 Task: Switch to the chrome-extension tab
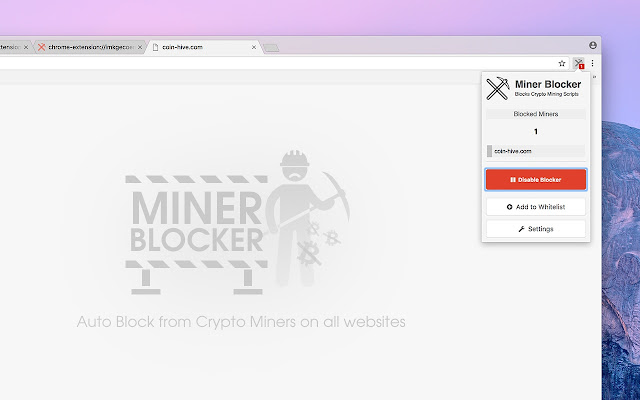pos(90,47)
